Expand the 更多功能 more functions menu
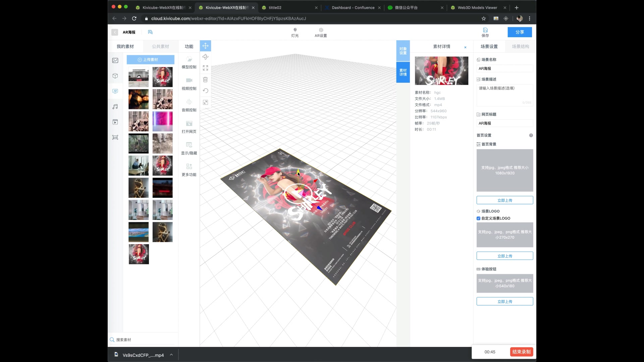644x362 pixels. 189,170
